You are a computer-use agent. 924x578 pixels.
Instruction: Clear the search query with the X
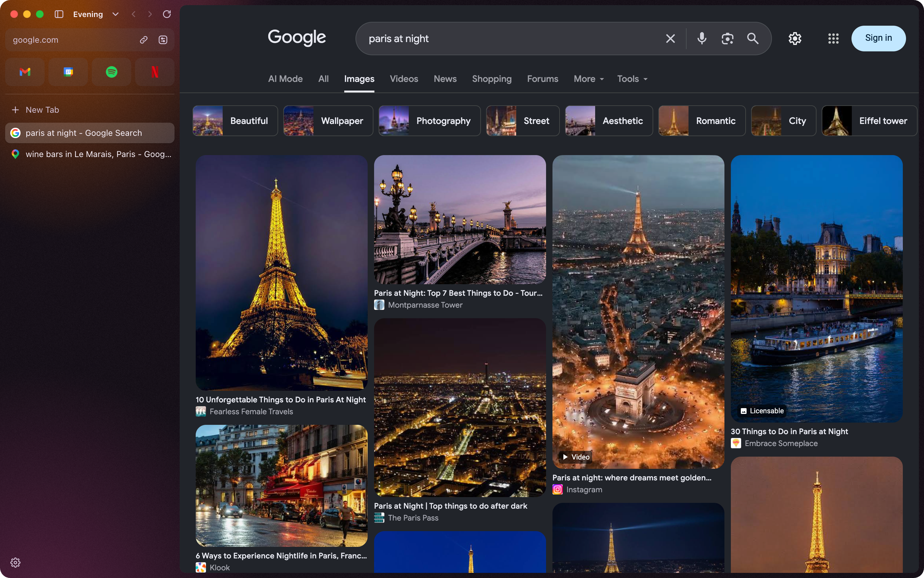tap(671, 38)
